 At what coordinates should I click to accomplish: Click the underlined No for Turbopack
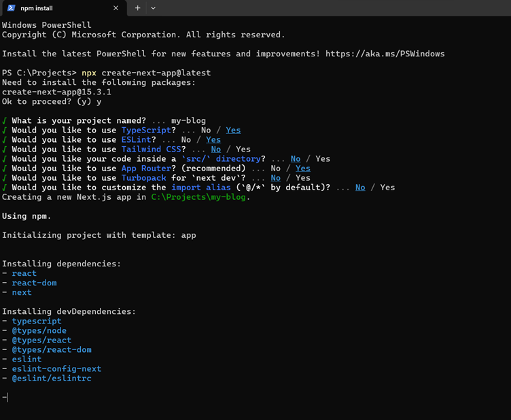275,178
